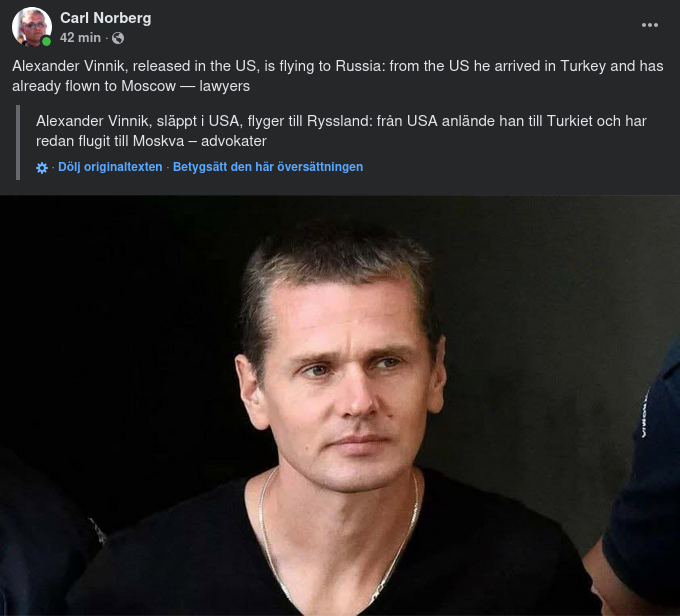Open the 42 min timestamp link

coord(80,38)
